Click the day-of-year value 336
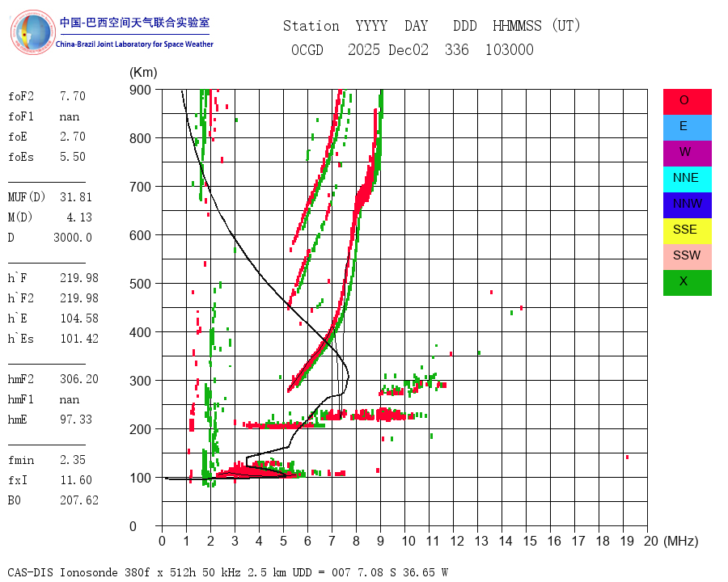The width and height of the screenshot is (728, 582). pyautogui.click(x=457, y=49)
